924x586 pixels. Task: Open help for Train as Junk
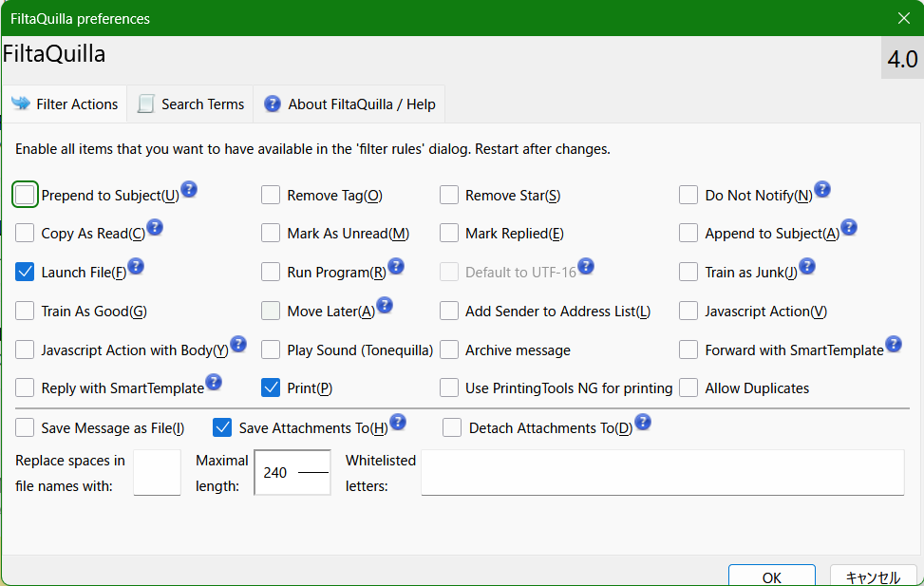807,266
